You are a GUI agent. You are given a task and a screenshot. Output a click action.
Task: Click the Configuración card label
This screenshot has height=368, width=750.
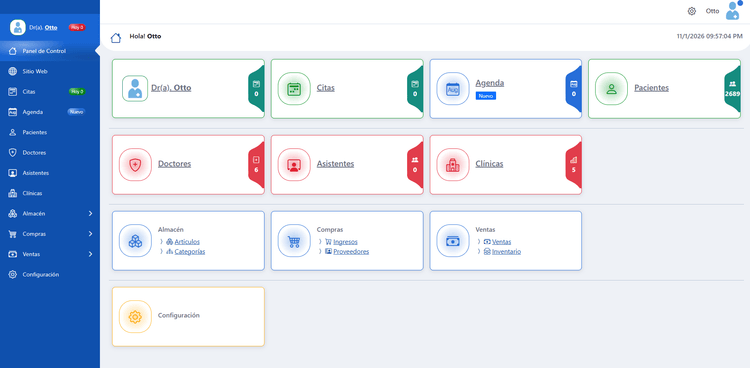179,315
